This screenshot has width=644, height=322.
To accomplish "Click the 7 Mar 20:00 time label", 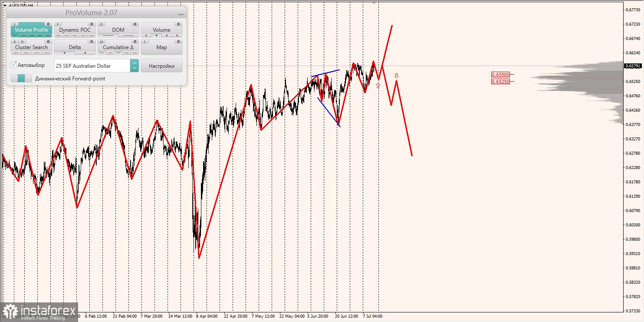I will 151,316.
